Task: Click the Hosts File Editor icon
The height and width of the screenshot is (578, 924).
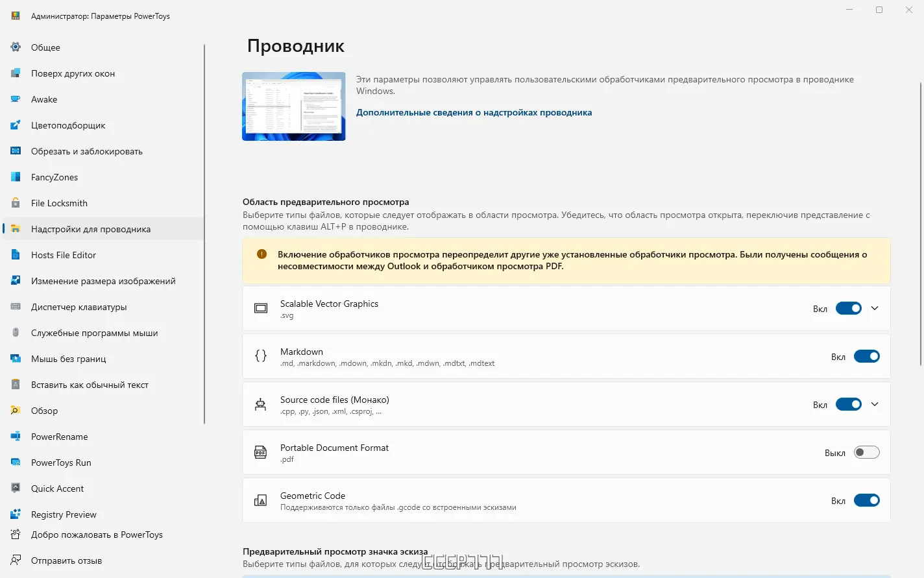Action: [x=16, y=255]
